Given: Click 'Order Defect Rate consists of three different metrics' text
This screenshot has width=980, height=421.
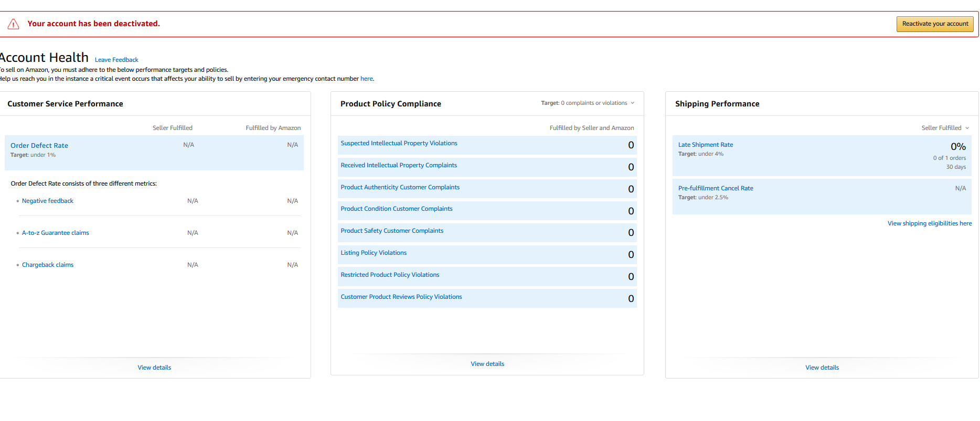Looking at the screenshot, I should pos(84,183).
